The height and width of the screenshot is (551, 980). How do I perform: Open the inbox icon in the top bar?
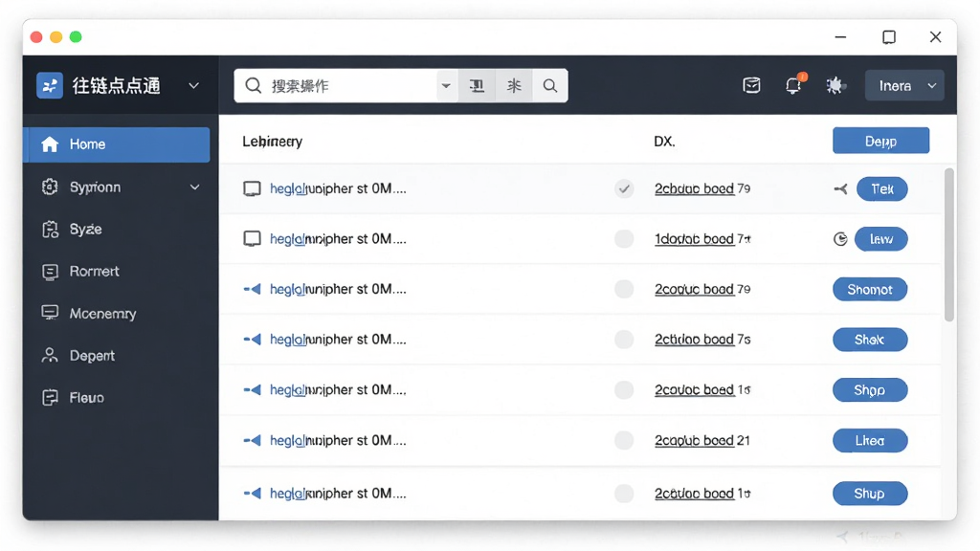coord(751,85)
